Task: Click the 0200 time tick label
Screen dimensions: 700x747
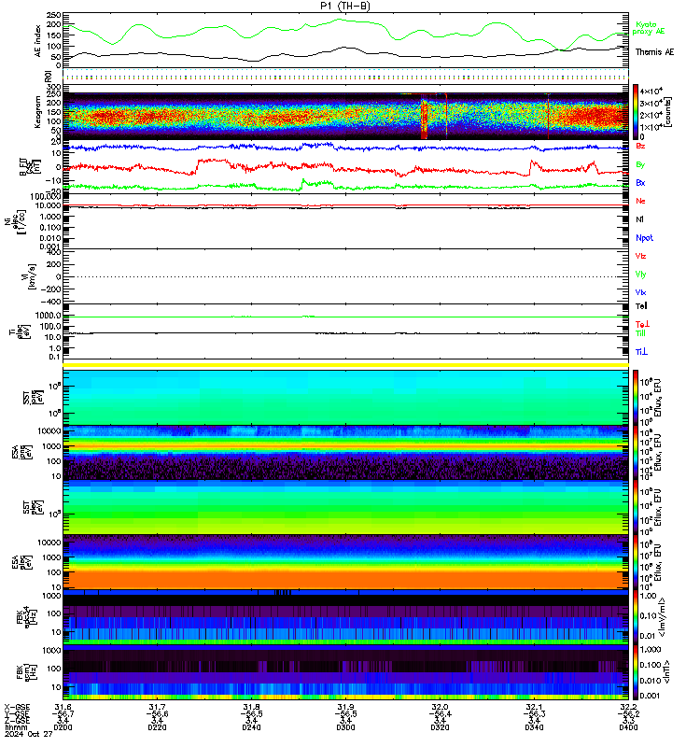Action: 63,727
